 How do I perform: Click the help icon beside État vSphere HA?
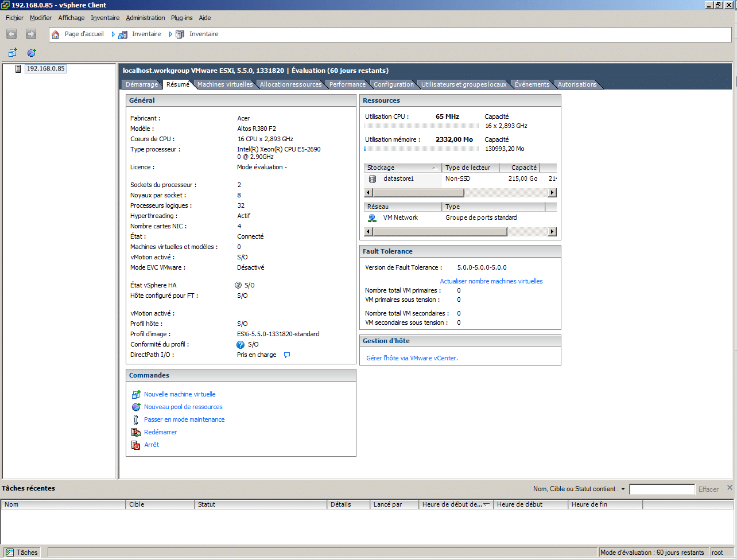(x=238, y=285)
